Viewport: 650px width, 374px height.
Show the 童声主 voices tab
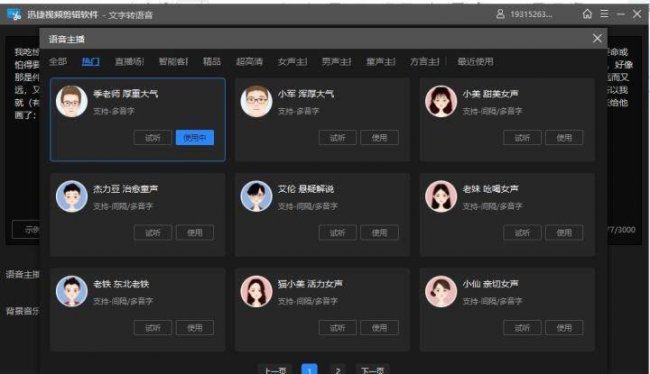point(381,62)
